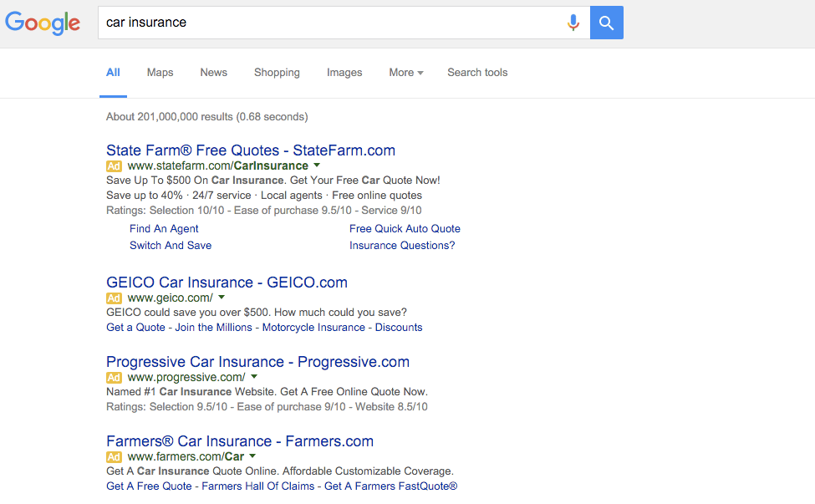Open Farmers Hall Of Claims link
This screenshot has width=815, height=504.
click(257, 486)
